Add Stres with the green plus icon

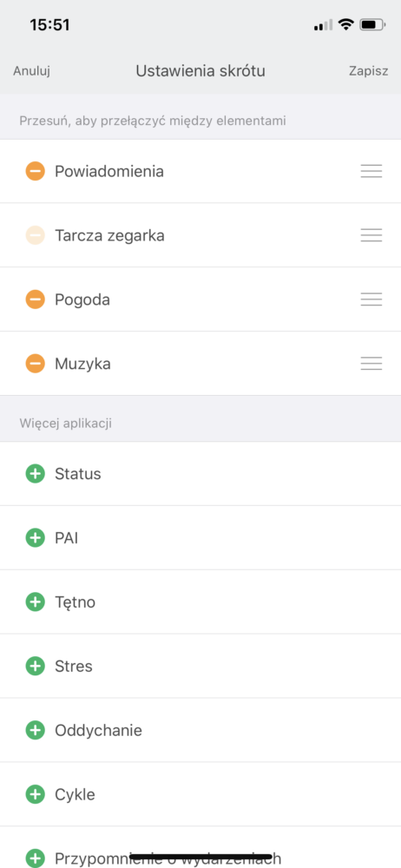point(35,666)
